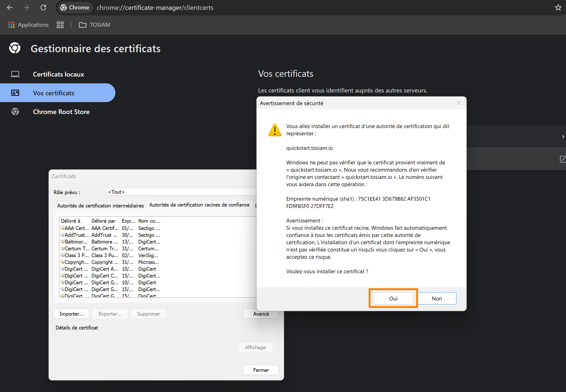
Task: Sort by the Expi... column header
Action: tap(128, 221)
